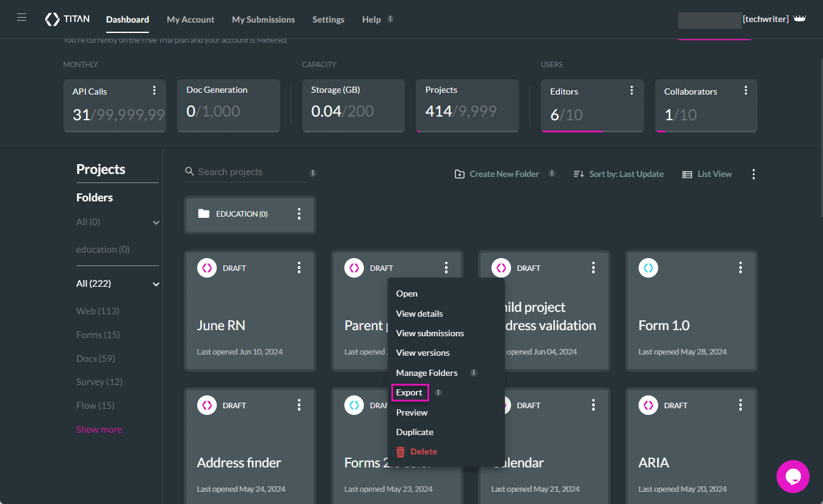Image resolution: width=823 pixels, height=504 pixels.
Task: Click the TITAN logo
Action: click(67, 18)
